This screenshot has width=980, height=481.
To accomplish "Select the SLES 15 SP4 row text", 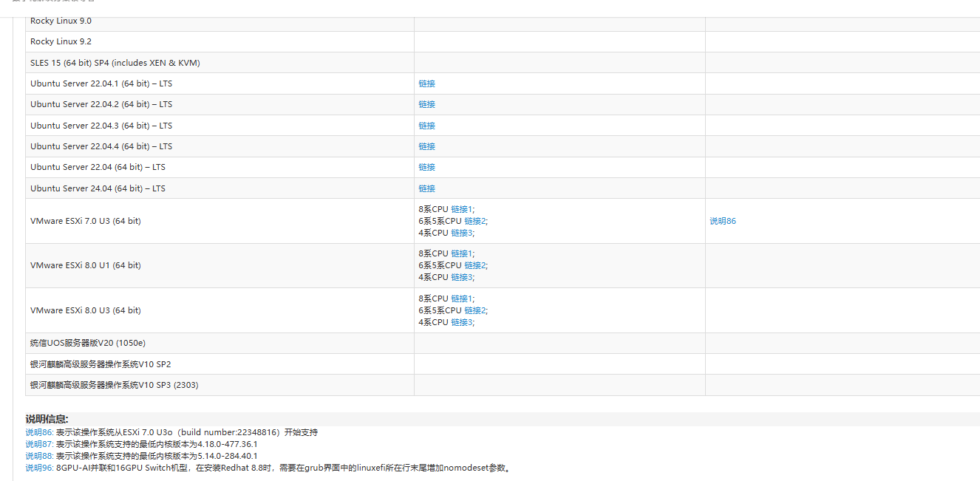I will click(x=115, y=63).
